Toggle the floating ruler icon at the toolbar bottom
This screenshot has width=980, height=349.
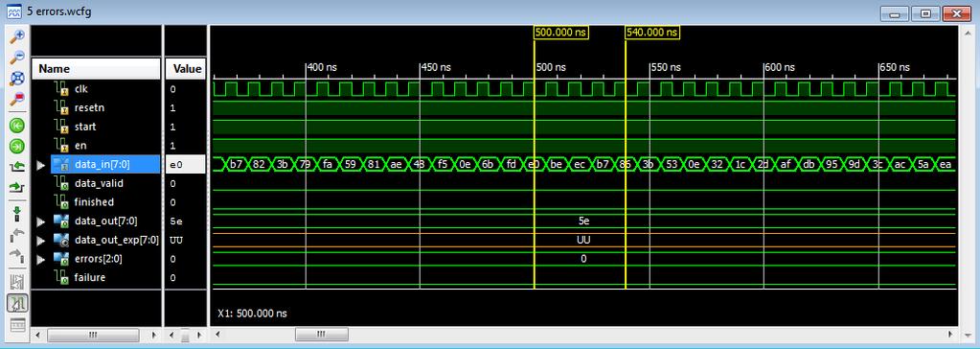[x=17, y=325]
